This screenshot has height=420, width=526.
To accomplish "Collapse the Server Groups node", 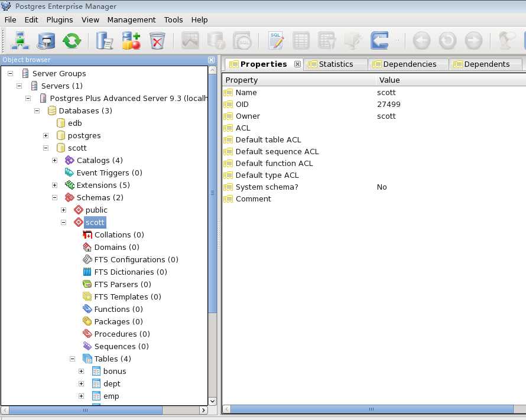I will 11,73.
